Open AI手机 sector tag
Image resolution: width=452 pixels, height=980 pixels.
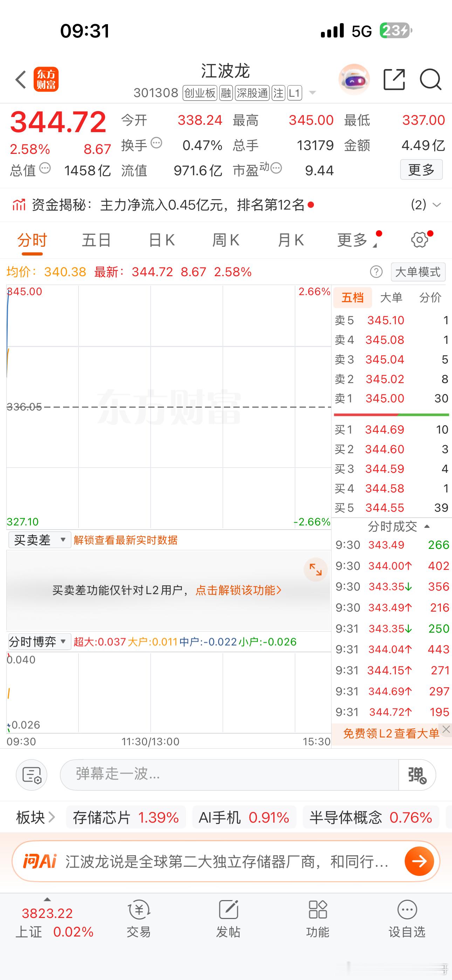[244, 817]
